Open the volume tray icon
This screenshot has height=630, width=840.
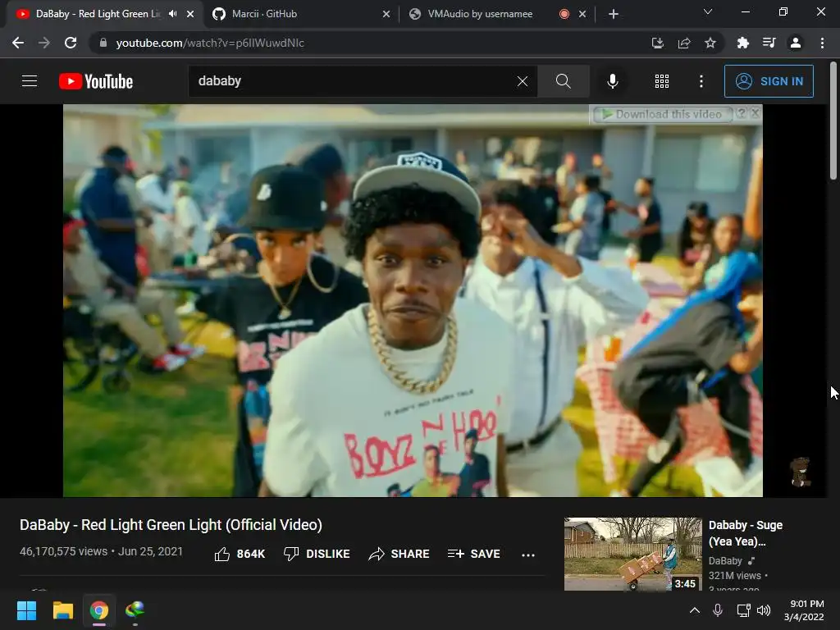pos(764,610)
